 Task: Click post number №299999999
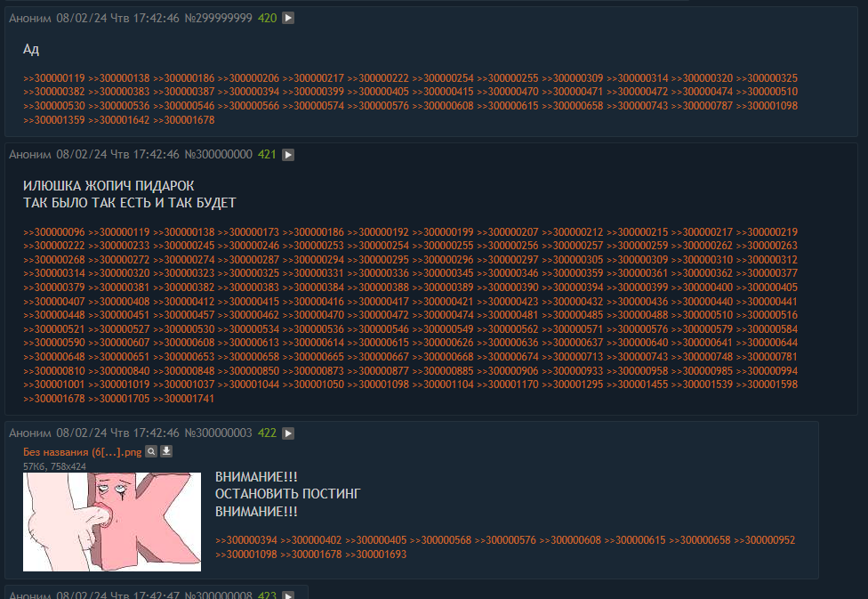pyautogui.click(x=218, y=19)
